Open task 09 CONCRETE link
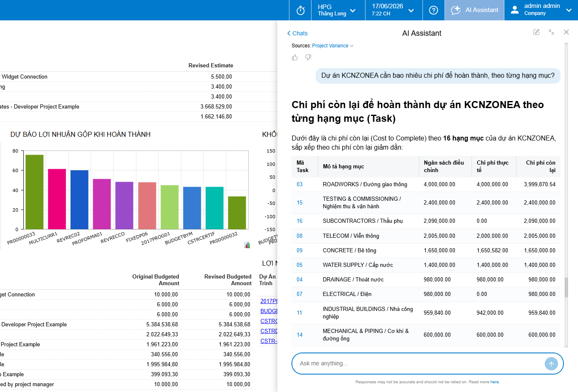Screen dimensions: 578x392 click(x=299, y=250)
